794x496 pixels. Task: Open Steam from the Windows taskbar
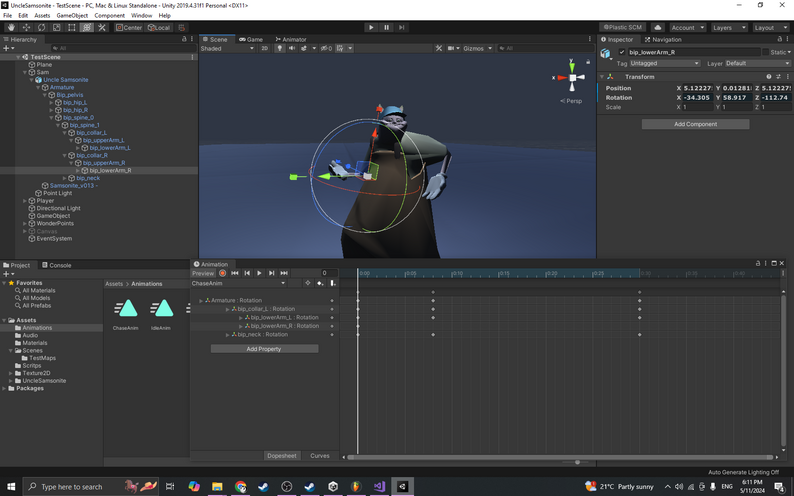(264, 487)
